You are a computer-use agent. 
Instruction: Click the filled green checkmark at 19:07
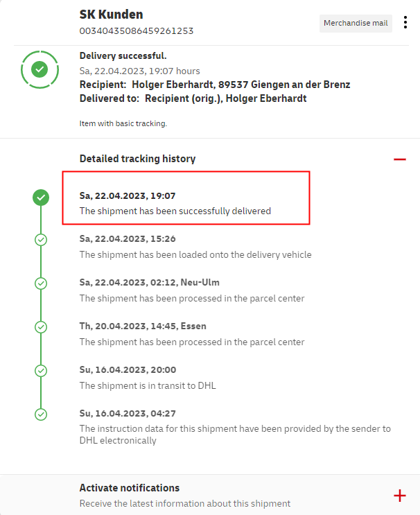[41, 198]
